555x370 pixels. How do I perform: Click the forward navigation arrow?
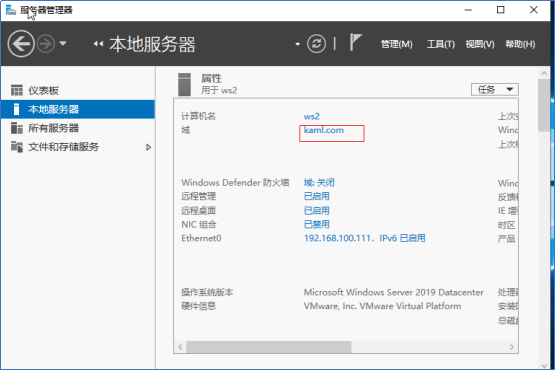click(46, 44)
